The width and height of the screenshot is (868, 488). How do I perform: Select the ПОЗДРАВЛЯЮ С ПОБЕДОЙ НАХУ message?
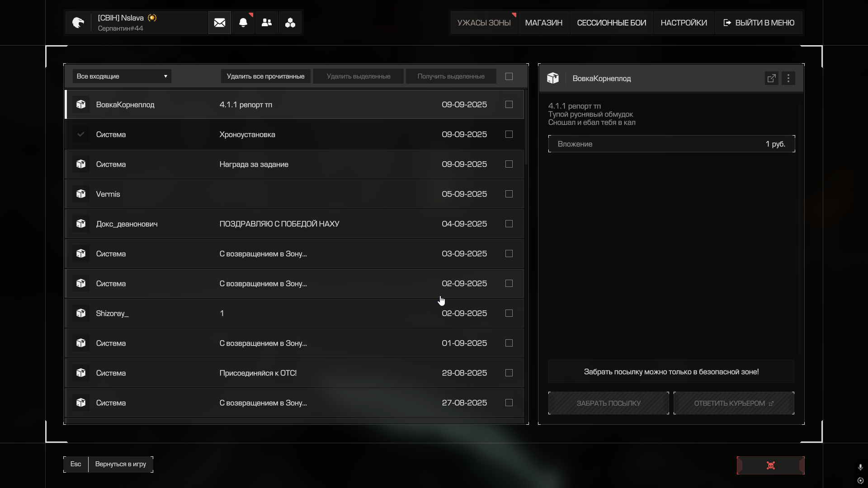pyautogui.click(x=295, y=224)
